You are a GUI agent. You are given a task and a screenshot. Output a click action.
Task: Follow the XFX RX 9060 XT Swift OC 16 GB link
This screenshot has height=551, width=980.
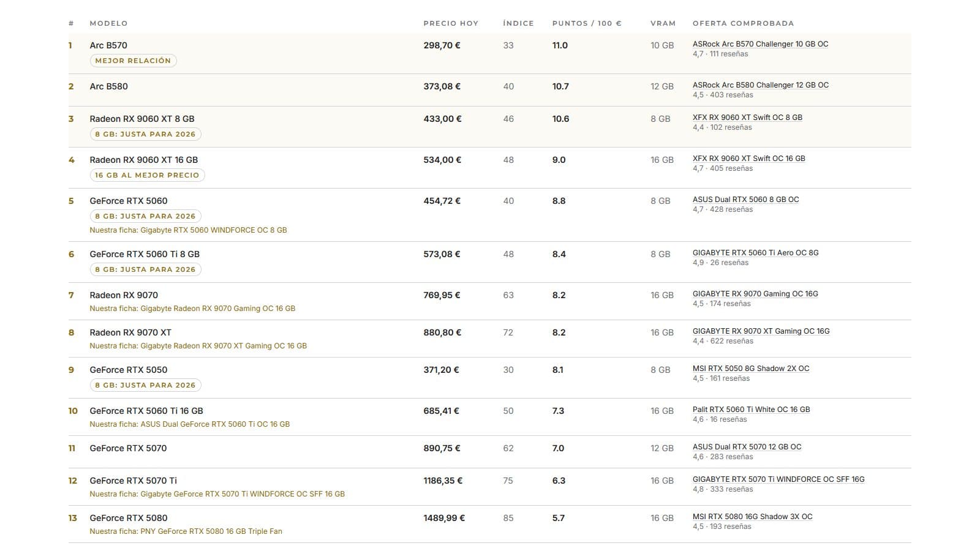click(749, 159)
